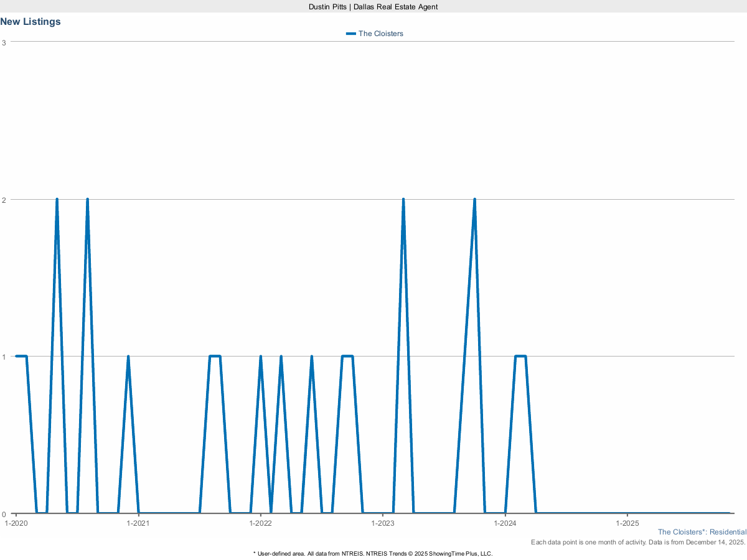
Task: Select the 1-2023 x-axis label
Action: [383, 523]
